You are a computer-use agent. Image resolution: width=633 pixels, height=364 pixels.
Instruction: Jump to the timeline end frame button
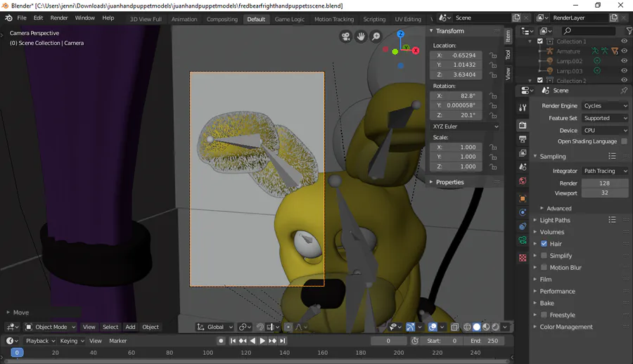283,341
